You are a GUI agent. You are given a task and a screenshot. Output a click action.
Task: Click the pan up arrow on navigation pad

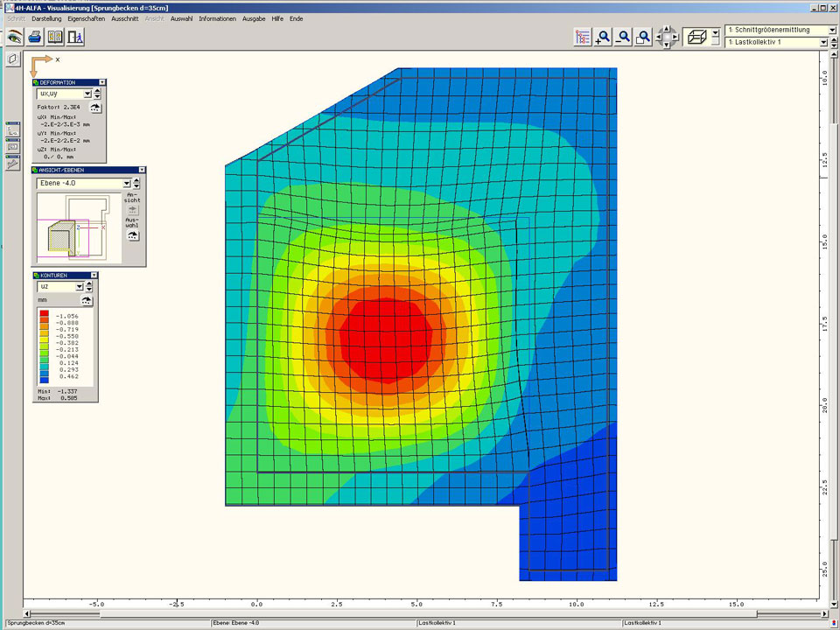(667, 29)
